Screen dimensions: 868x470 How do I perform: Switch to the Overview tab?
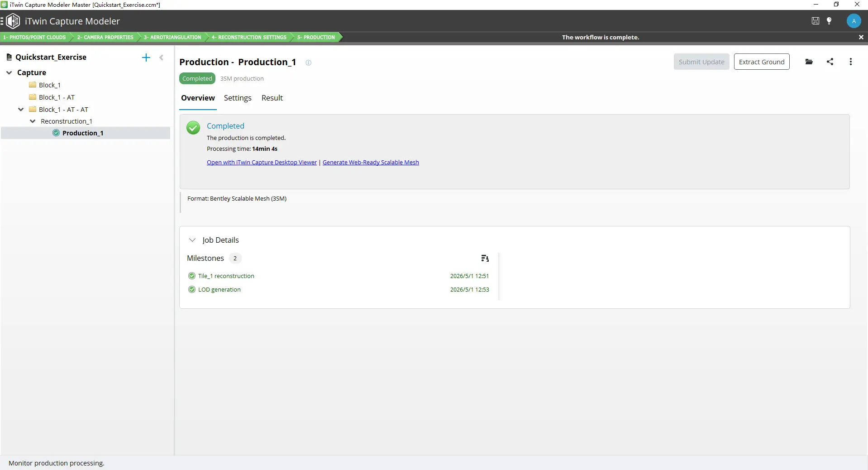[x=198, y=98]
